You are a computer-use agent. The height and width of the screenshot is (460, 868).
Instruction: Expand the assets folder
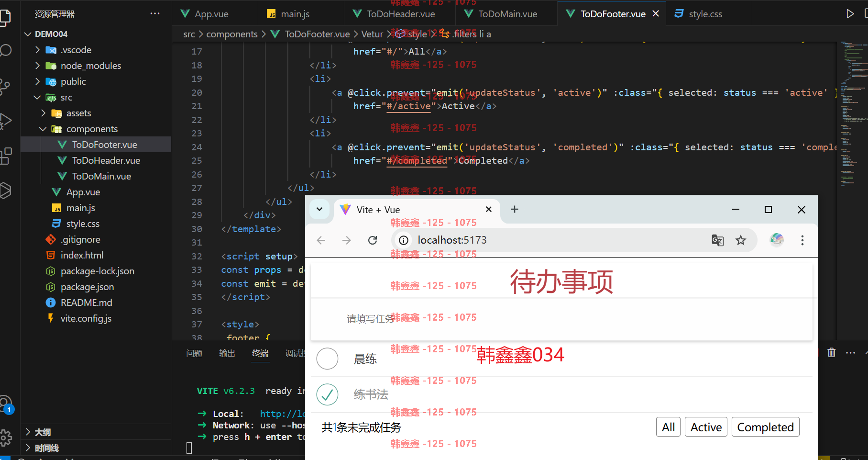(x=44, y=113)
